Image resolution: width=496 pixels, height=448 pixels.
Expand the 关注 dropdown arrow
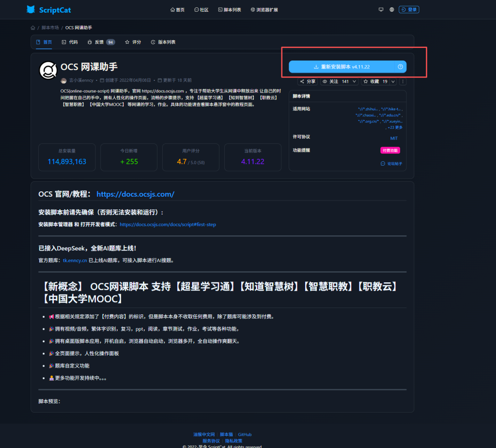(354, 82)
